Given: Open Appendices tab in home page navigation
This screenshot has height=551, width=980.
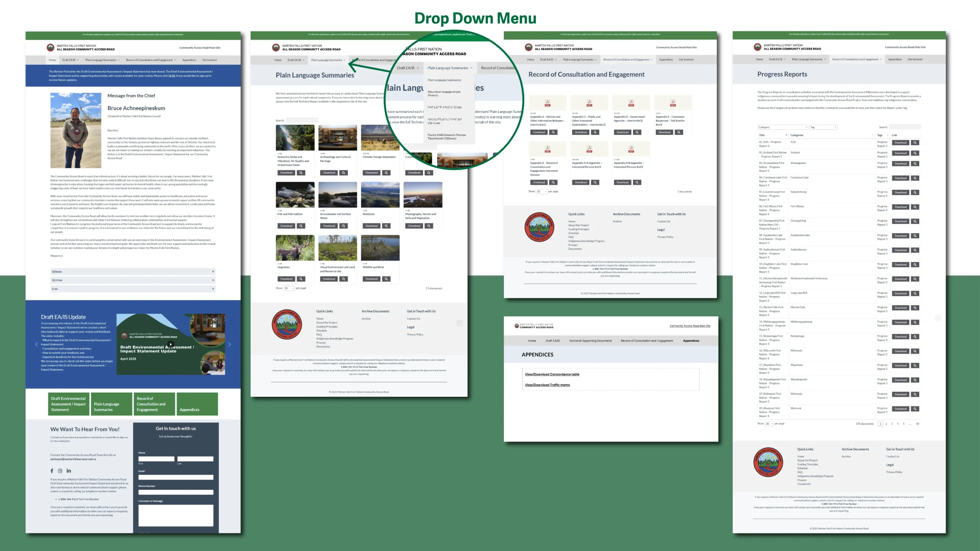Looking at the screenshot, I should 189,60.
